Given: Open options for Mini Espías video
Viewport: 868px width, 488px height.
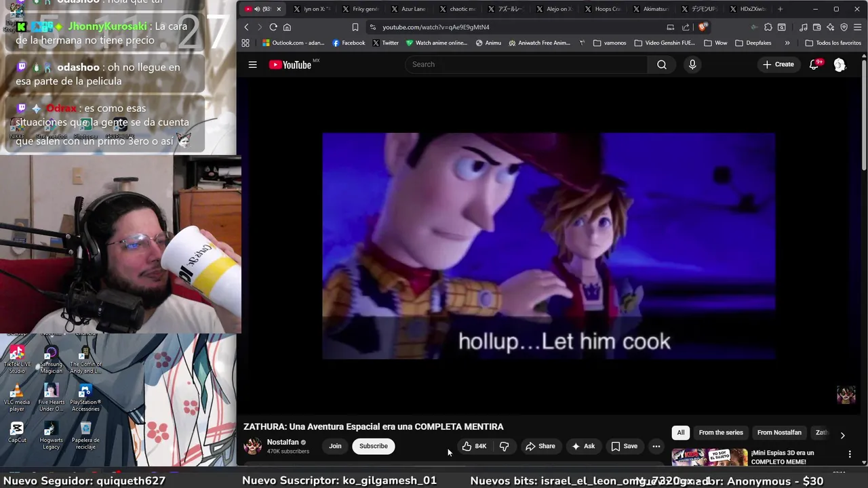Looking at the screenshot, I should click(850, 454).
